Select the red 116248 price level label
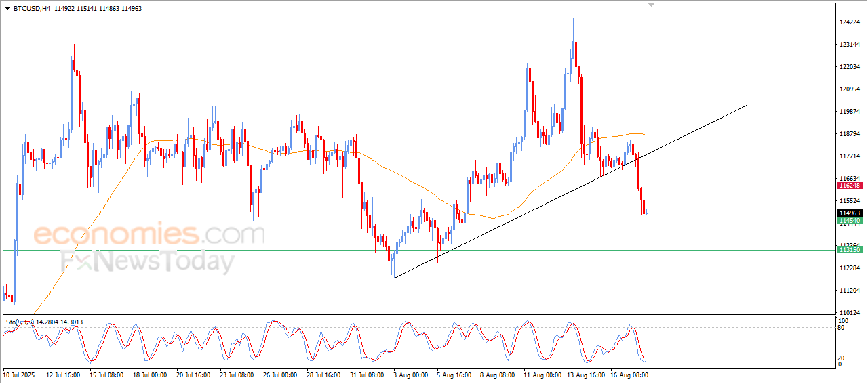 (x=850, y=186)
